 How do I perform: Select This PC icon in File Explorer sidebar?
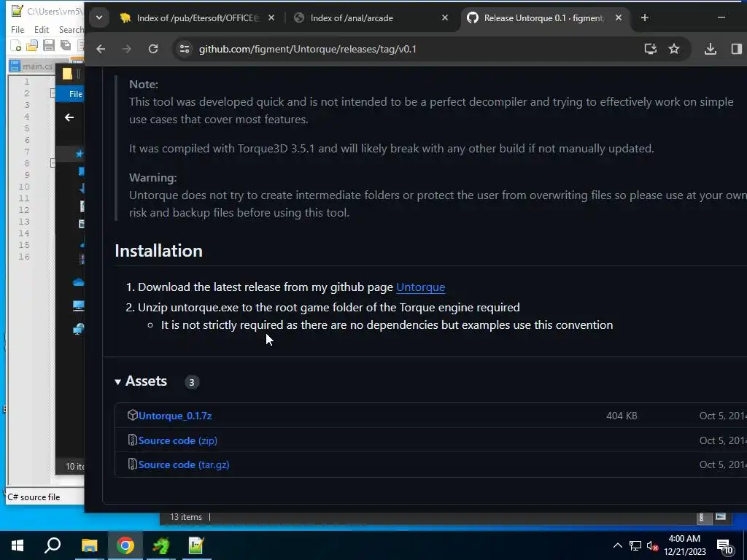pyautogui.click(x=79, y=306)
